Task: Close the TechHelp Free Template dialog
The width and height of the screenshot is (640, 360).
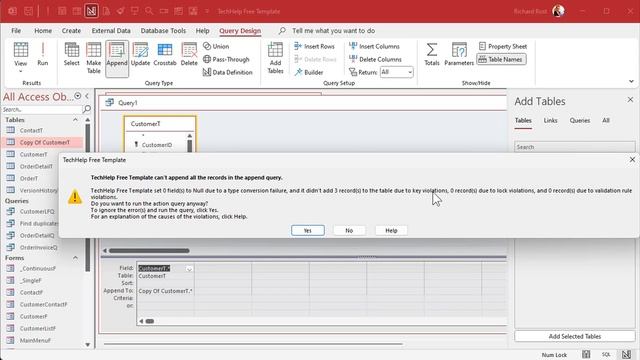Action: (x=632, y=160)
